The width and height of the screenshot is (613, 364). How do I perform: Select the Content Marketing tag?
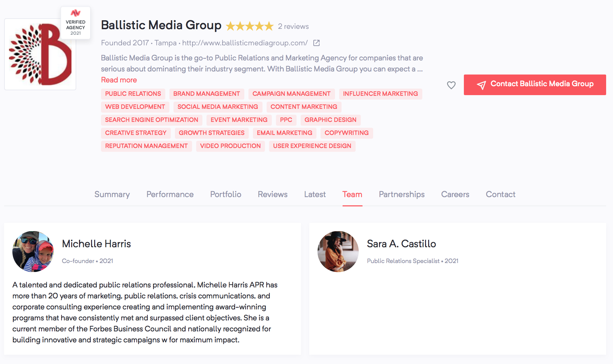tap(304, 107)
